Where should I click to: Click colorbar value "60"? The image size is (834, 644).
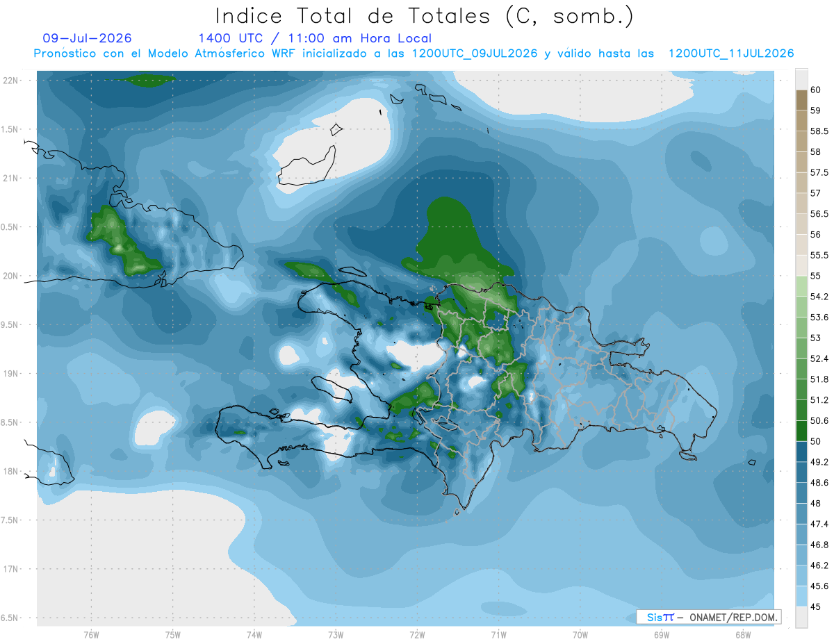(816, 90)
